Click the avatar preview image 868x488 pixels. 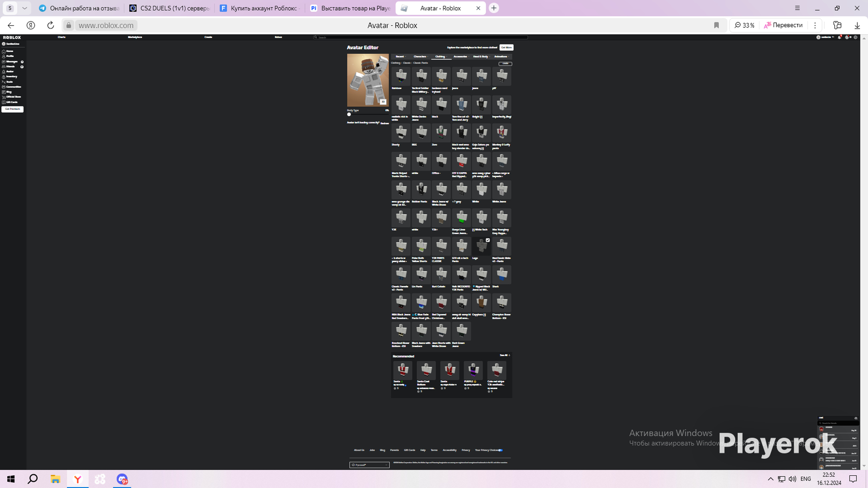pyautogui.click(x=368, y=80)
